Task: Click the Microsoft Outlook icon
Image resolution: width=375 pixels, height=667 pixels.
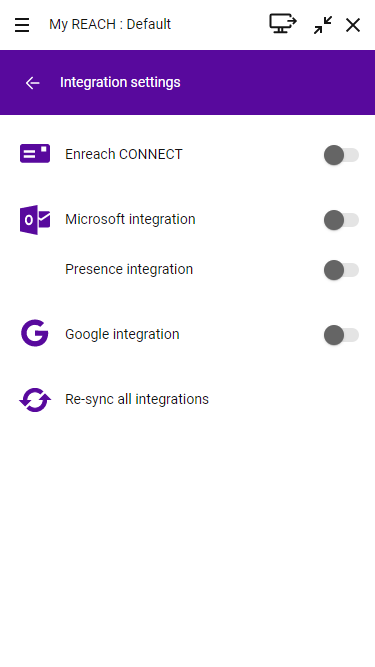Action: pos(35,219)
